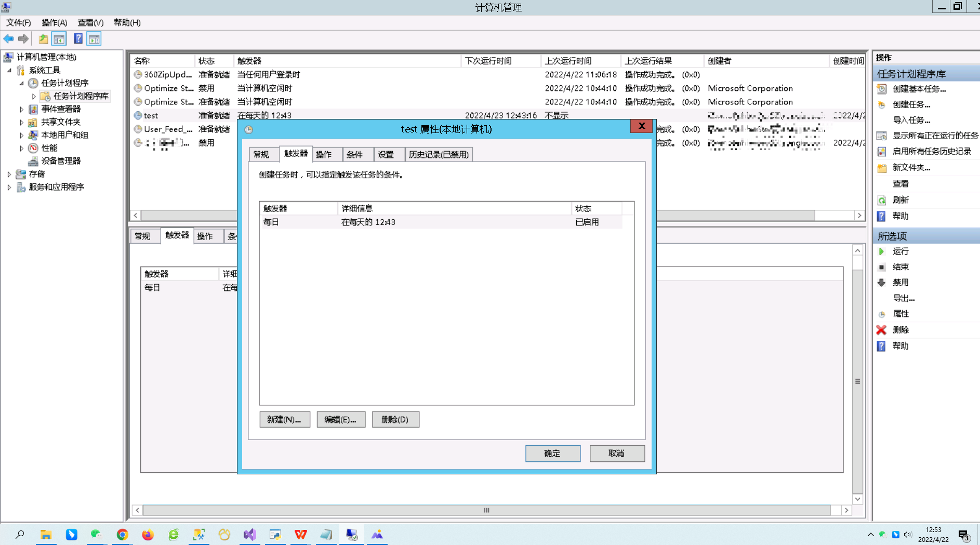Click 显示所有正在运行的任务 action
980x545 pixels.
click(935, 136)
